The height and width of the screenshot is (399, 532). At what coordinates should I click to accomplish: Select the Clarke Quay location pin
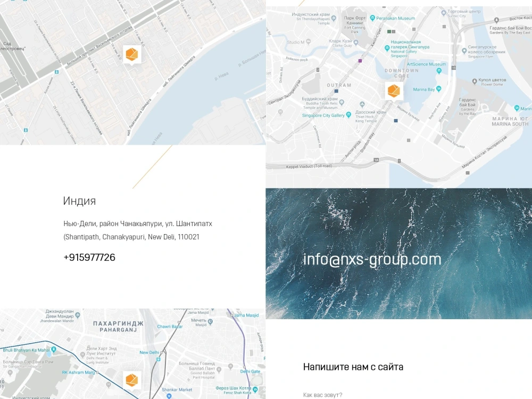355,43
